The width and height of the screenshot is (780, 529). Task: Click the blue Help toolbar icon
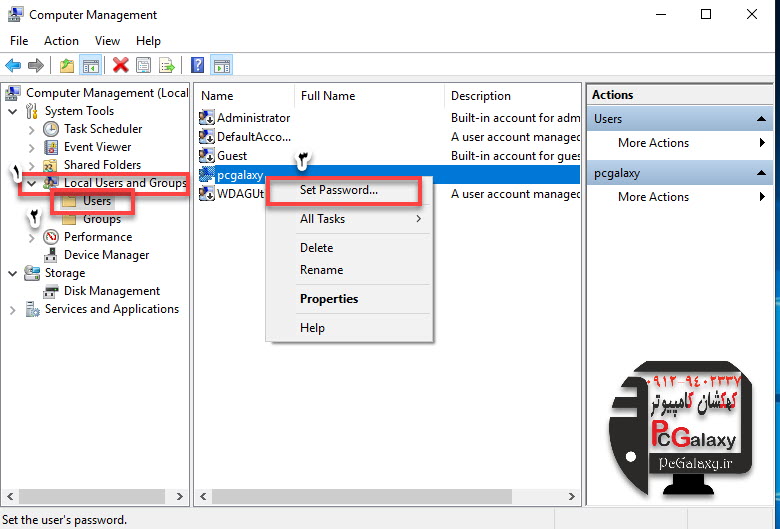coord(198,65)
